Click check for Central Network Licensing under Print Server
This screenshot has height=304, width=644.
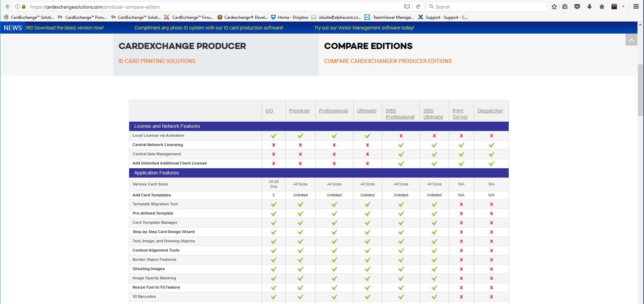tap(461, 145)
